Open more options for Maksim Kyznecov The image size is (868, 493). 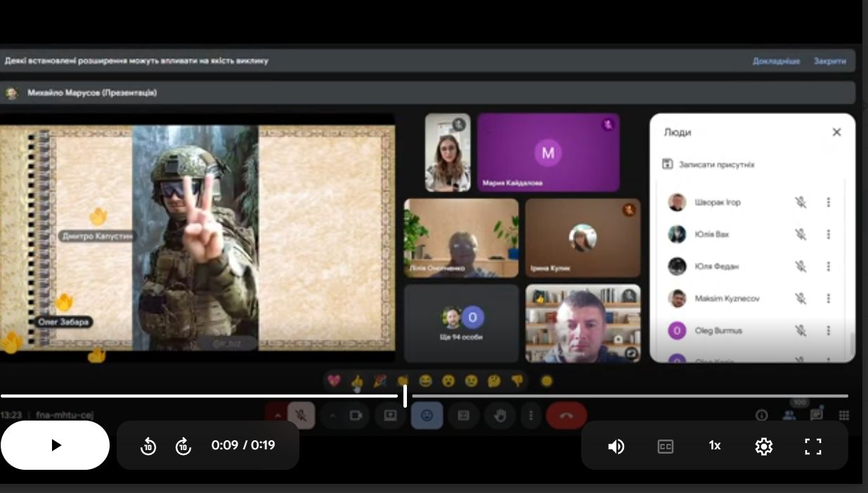(829, 299)
